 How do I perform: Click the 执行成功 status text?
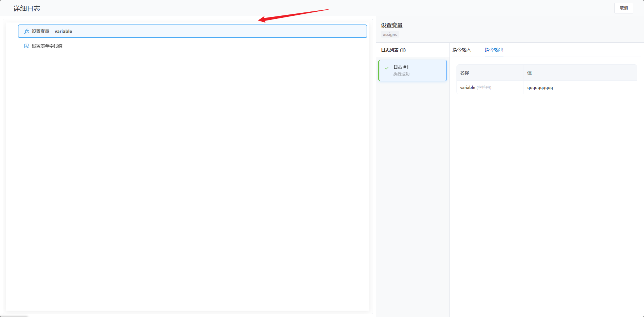401,74
